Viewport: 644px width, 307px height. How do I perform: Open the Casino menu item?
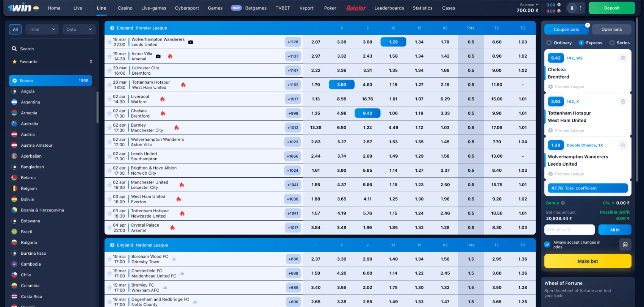[x=125, y=8]
